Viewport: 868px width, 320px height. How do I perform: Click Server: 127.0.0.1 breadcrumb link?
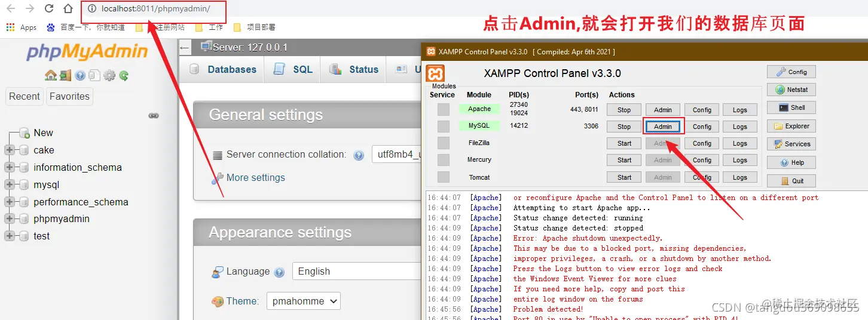(x=250, y=47)
